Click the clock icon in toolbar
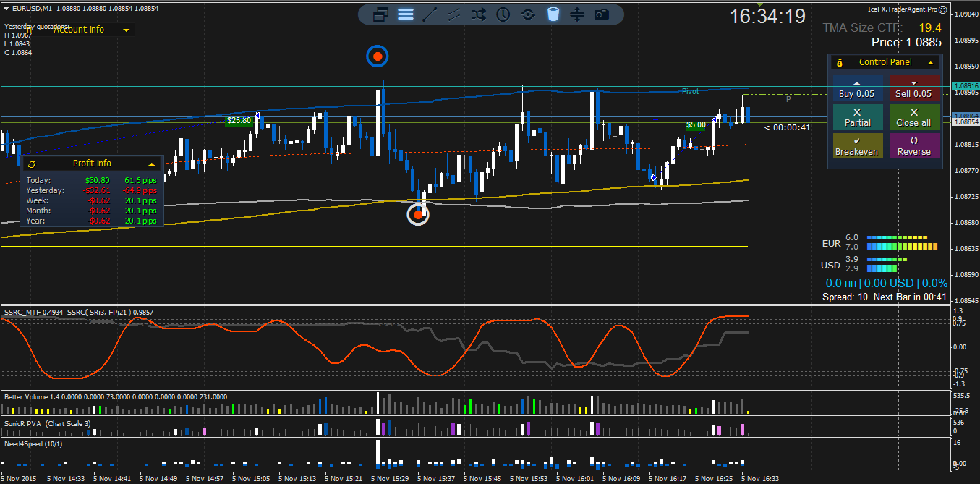 coord(503,14)
